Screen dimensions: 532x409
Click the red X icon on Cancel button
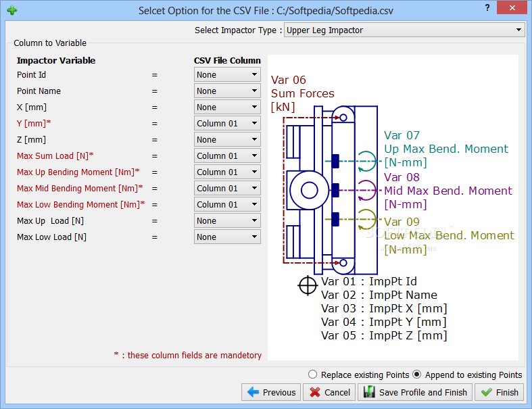point(315,392)
